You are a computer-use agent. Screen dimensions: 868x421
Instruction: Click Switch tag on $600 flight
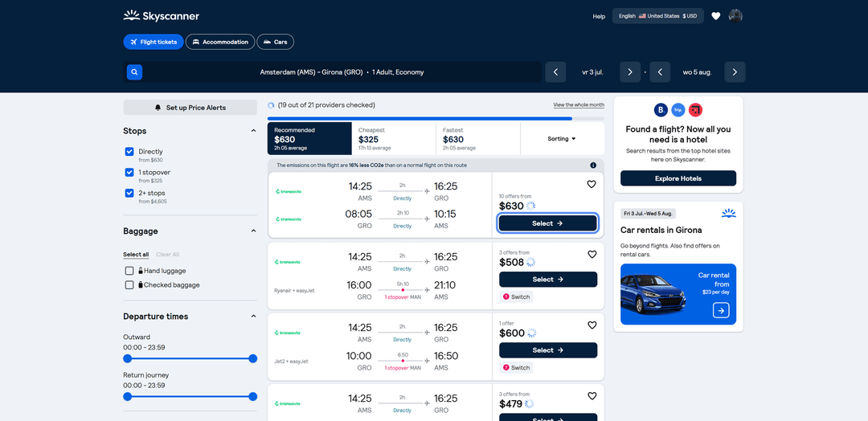pyautogui.click(x=516, y=367)
